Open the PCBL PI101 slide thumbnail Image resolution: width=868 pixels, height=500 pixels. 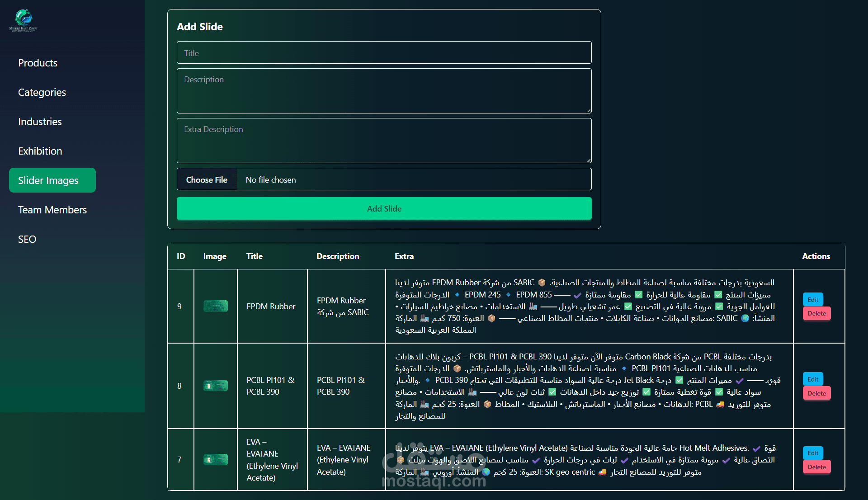(x=216, y=386)
